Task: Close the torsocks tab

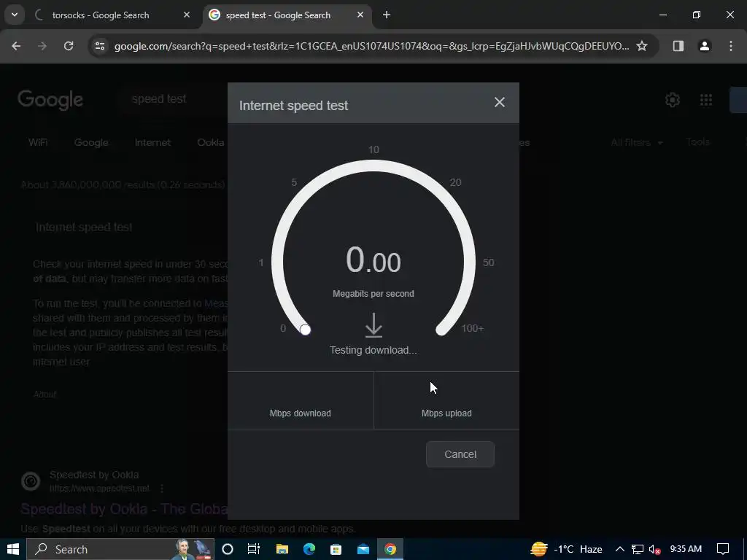Action: point(187,15)
